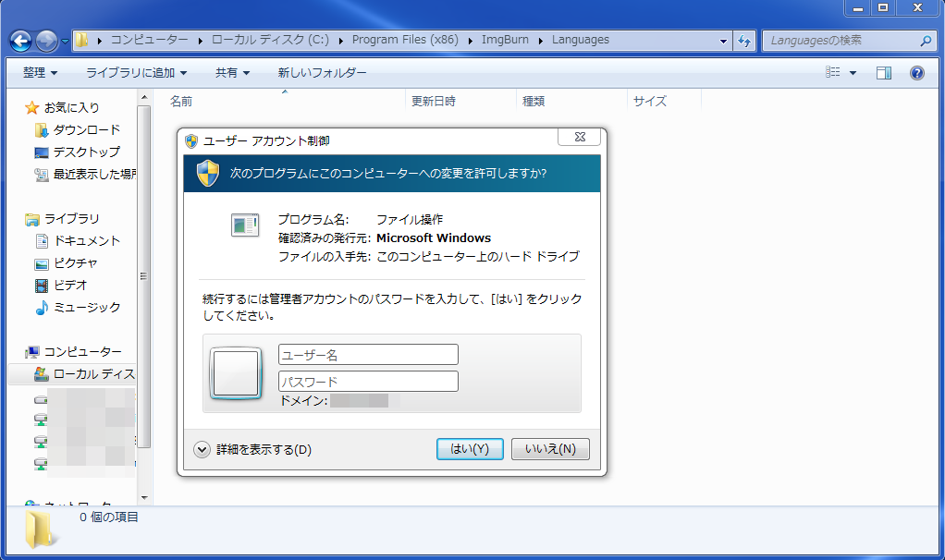This screenshot has width=945, height=560.
Task: Select ダウンロード in the navigation pane
Action: point(87,130)
